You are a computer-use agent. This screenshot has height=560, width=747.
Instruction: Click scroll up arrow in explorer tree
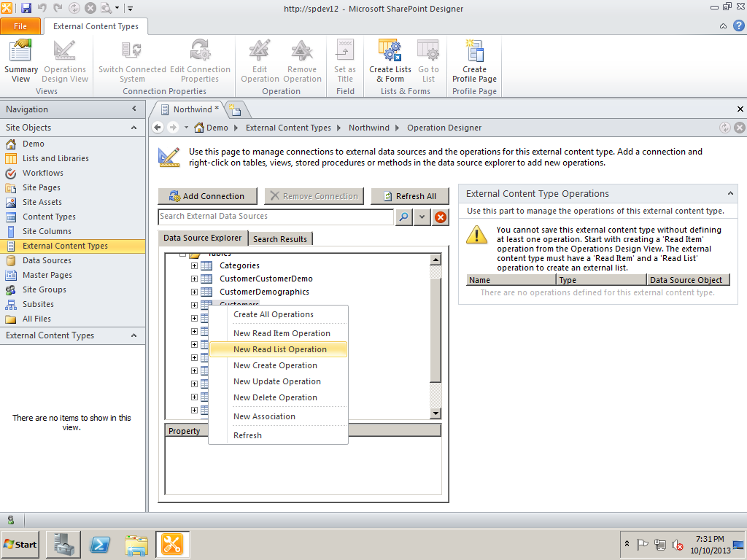tap(436, 260)
